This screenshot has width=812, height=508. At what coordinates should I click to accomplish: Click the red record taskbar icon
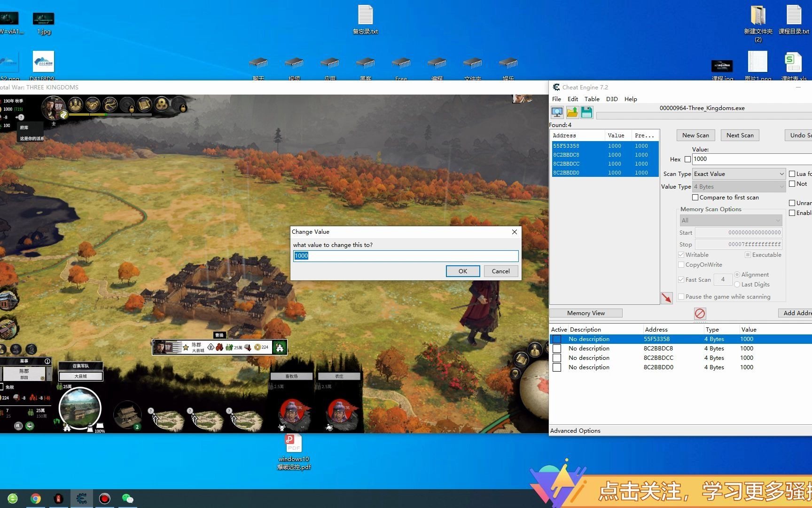104,499
